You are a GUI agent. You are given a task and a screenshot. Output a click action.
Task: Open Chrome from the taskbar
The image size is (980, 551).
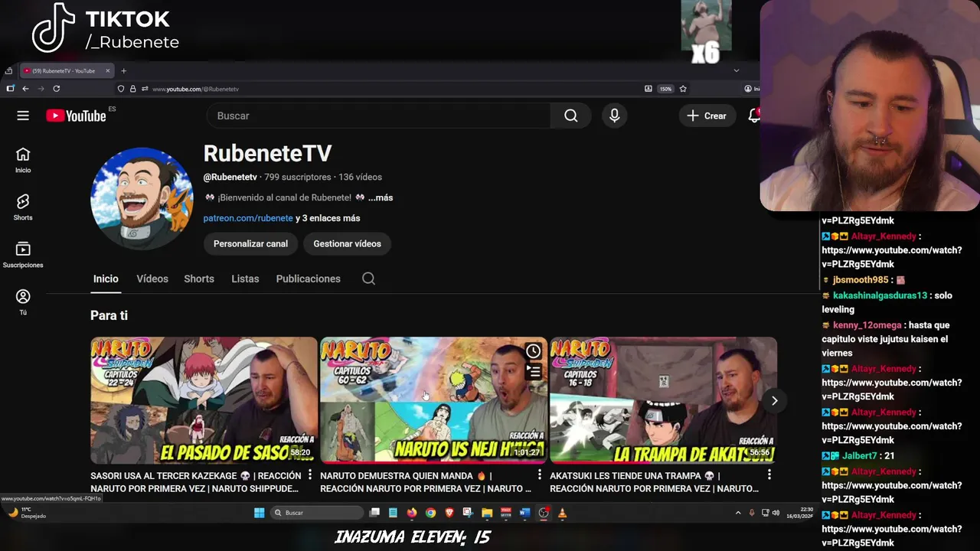point(430,513)
